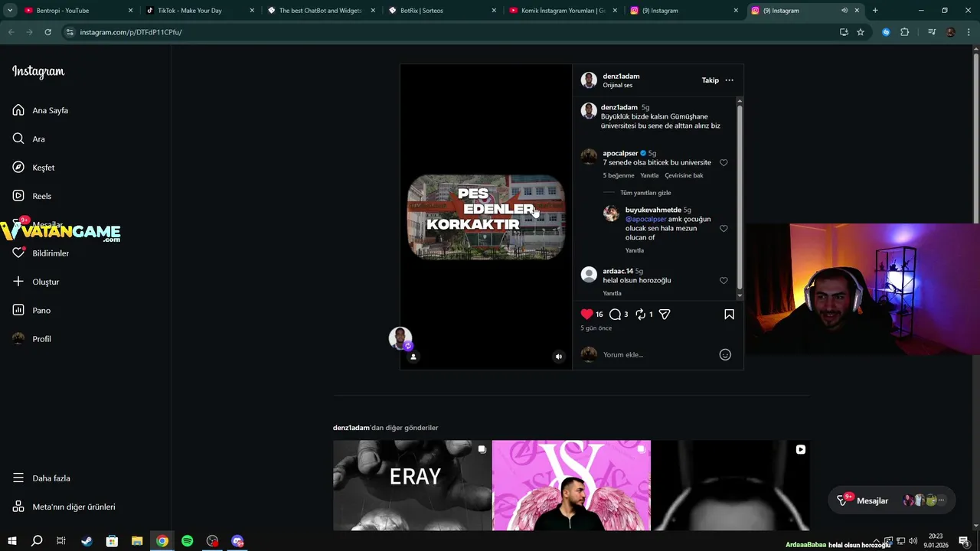The width and height of the screenshot is (980, 551).
Task: Like the post with heart icon
Action: pos(587,314)
